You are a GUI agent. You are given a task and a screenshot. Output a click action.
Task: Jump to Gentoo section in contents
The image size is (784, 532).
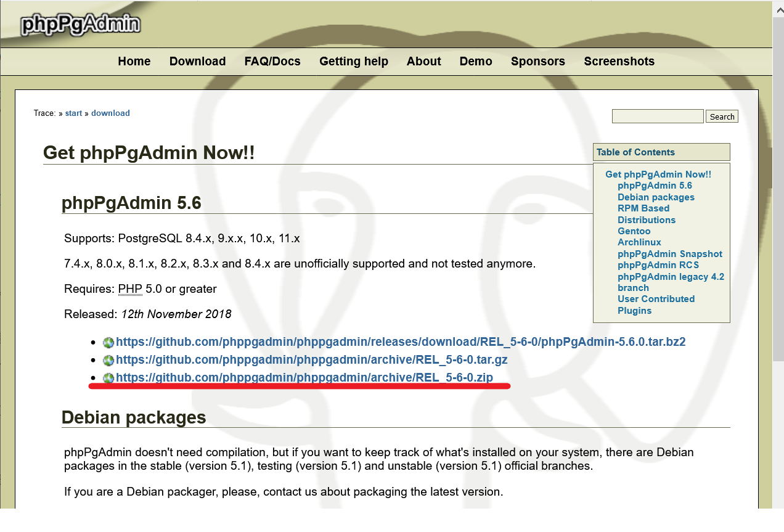point(634,231)
